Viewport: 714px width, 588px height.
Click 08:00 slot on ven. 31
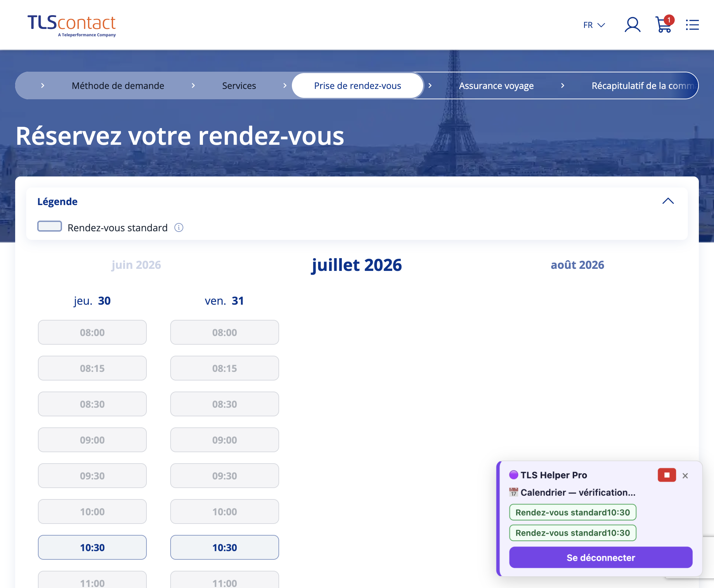[225, 332]
